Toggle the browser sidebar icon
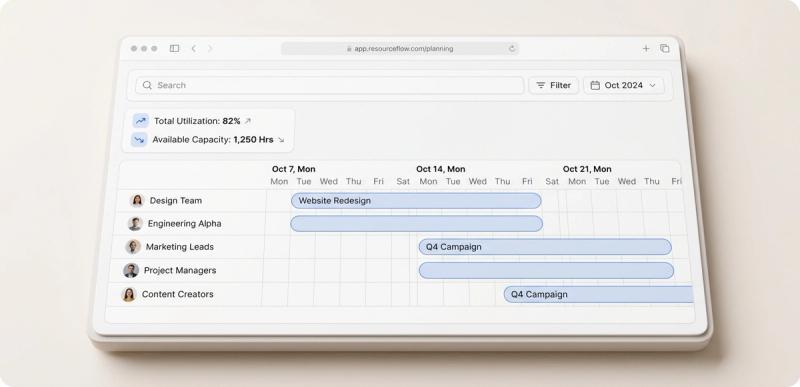This screenshot has height=387, width=800. [174, 48]
